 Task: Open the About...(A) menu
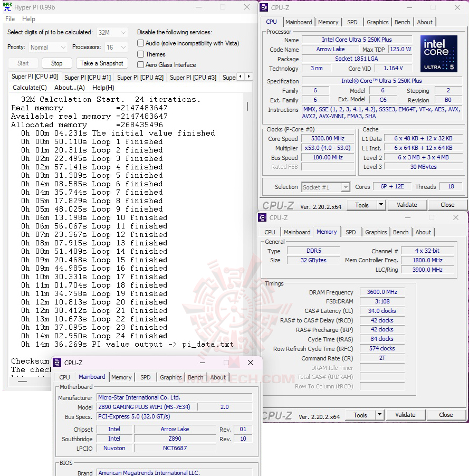tap(70, 88)
